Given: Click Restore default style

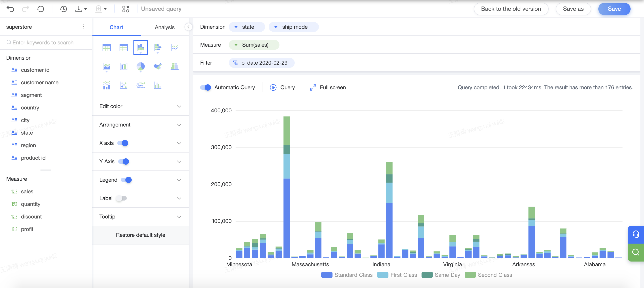Looking at the screenshot, I should tap(140, 235).
